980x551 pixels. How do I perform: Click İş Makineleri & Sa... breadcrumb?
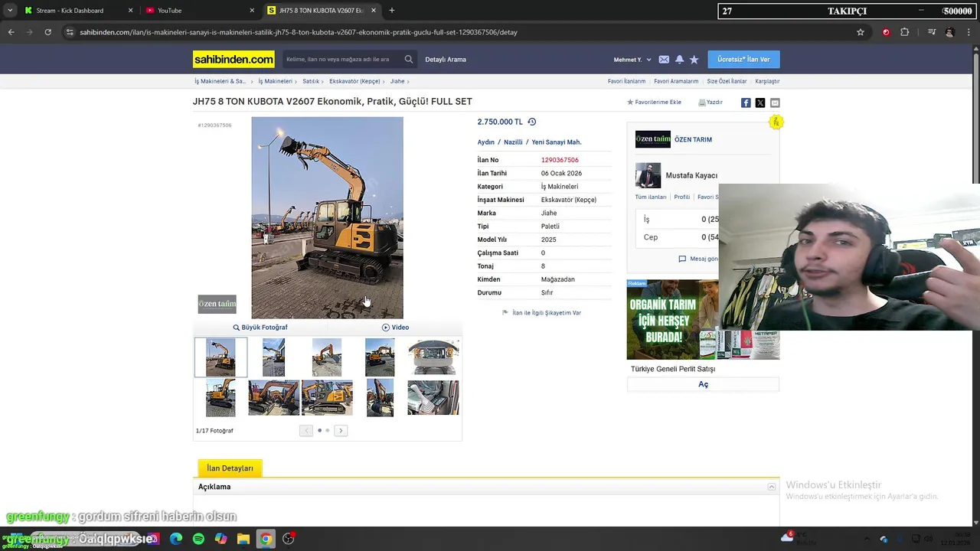click(x=220, y=81)
